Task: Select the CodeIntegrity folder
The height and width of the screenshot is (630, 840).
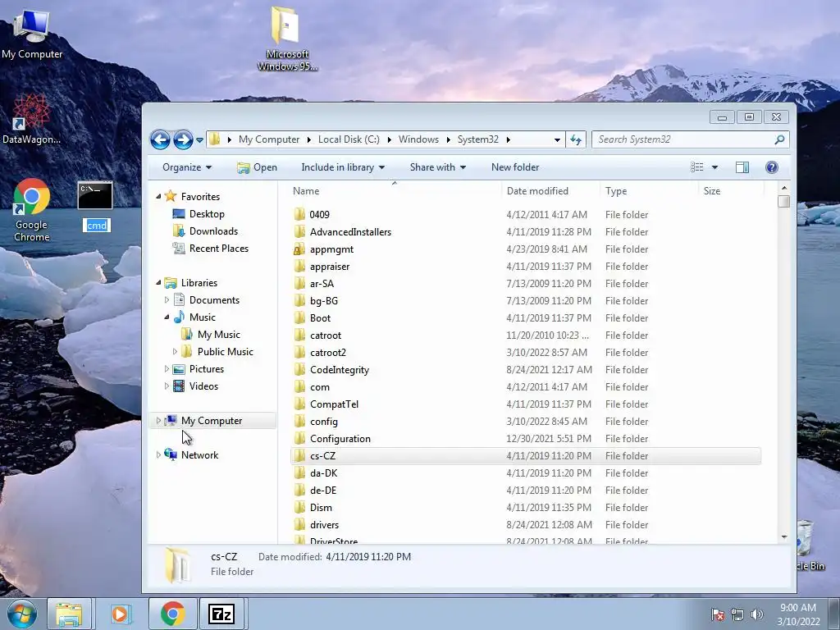Action: click(339, 370)
